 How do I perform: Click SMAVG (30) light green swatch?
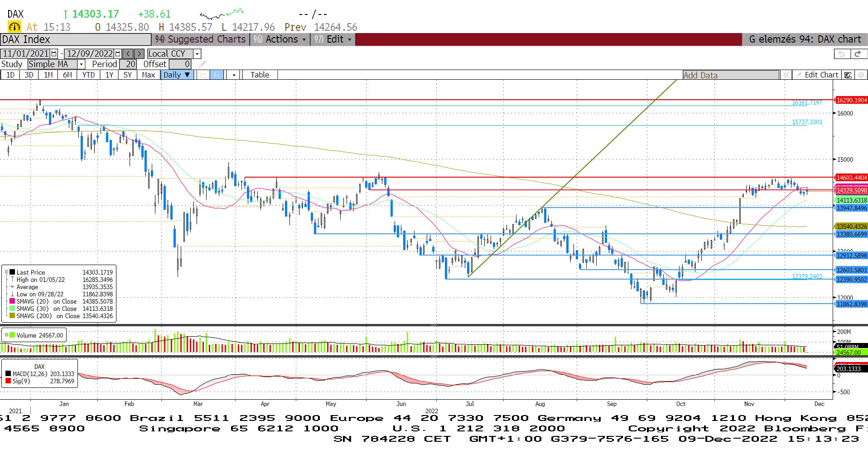tap(12, 309)
